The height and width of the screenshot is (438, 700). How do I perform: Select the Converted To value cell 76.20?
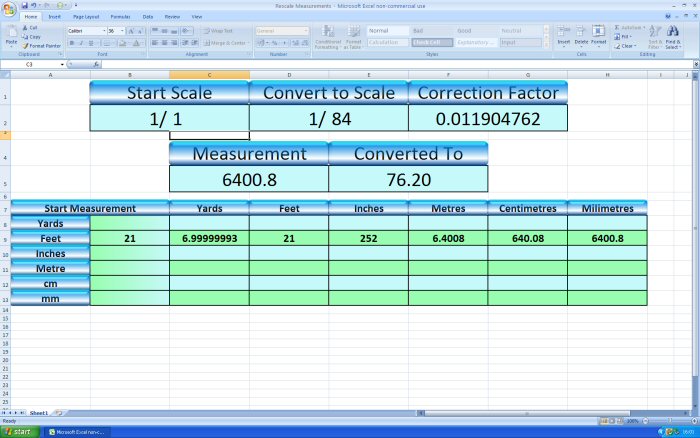(x=408, y=179)
